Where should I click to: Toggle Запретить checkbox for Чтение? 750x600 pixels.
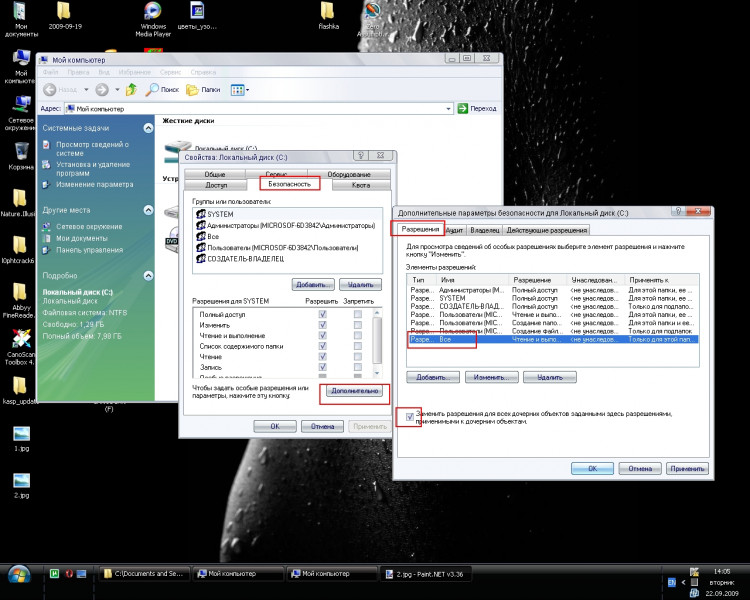[357, 356]
